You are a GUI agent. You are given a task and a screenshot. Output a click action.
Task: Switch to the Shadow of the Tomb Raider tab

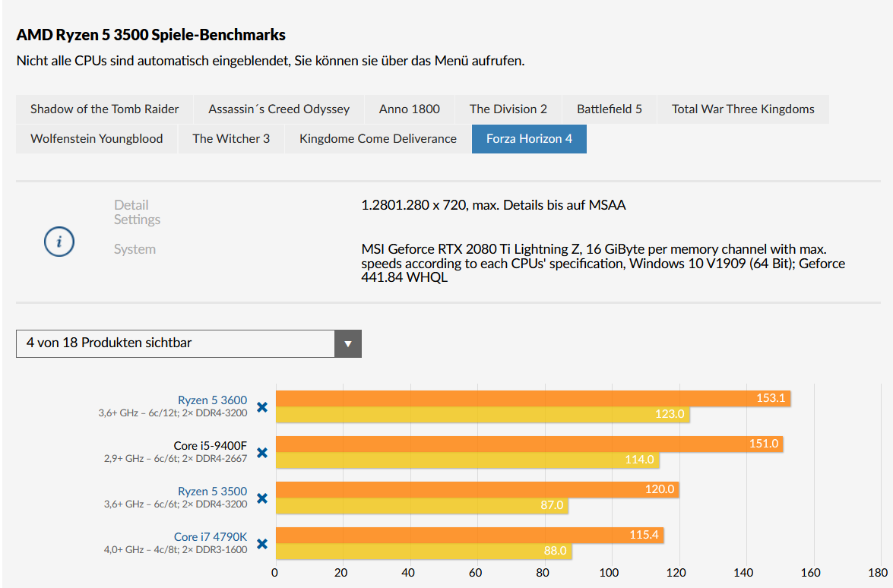click(105, 109)
